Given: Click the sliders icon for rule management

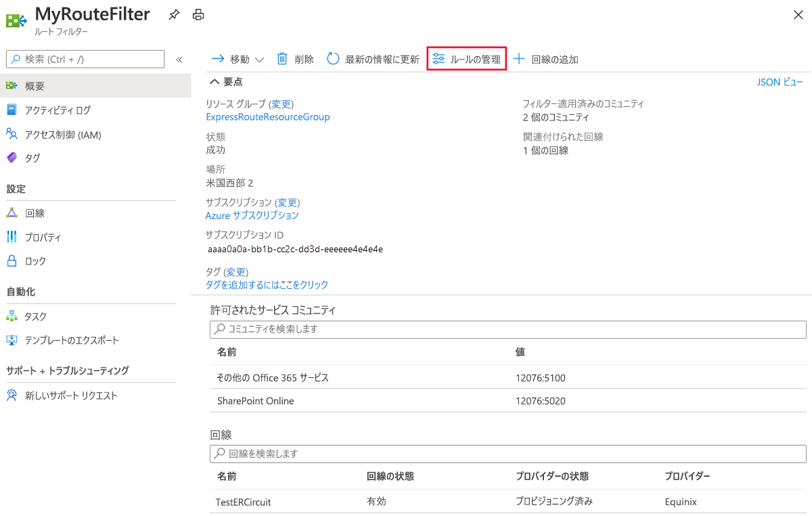Looking at the screenshot, I should click(x=439, y=59).
